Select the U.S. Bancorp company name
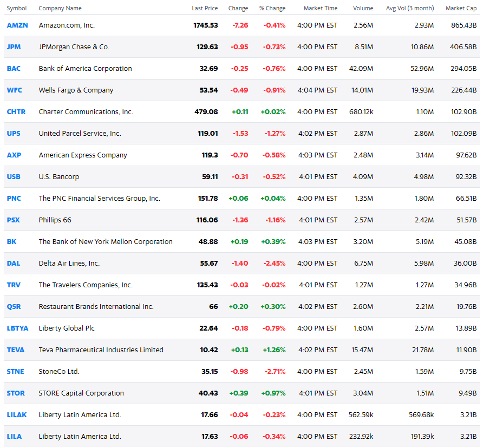Viewport: 490px width, 448px height. pyautogui.click(x=59, y=177)
